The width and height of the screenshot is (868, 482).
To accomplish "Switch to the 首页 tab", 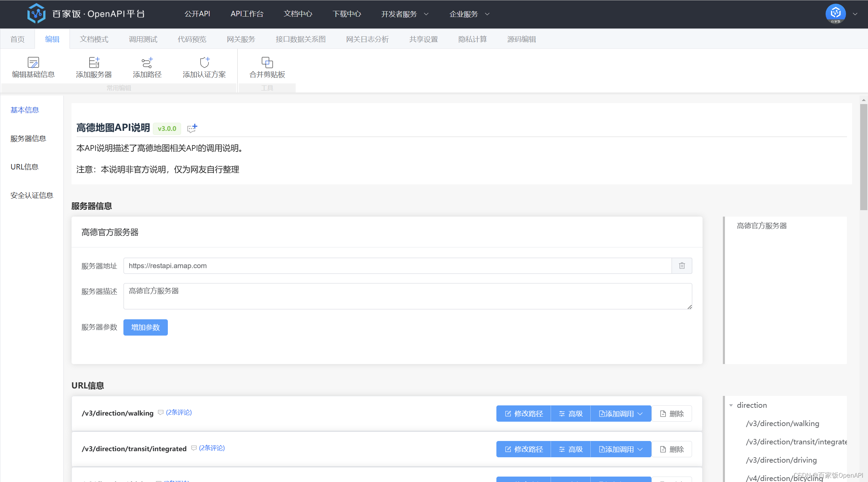I will tap(18, 39).
